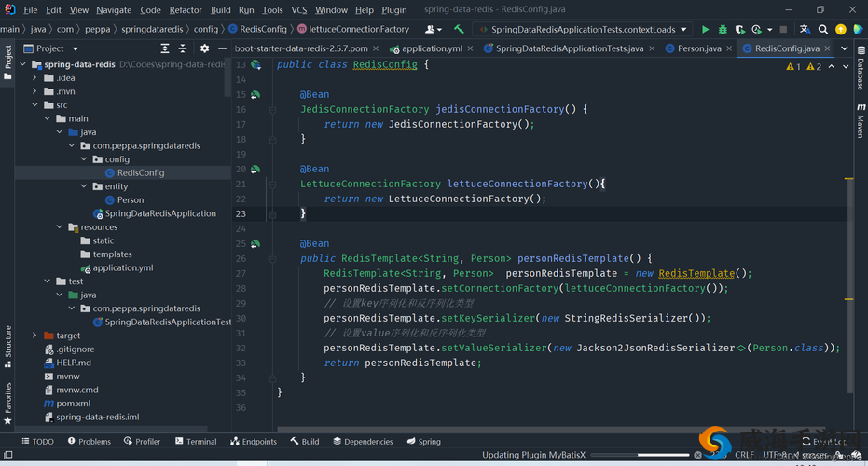This screenshot has height=466, width=868.
Task: Toggle the TODO tool window
Action: 37,441
